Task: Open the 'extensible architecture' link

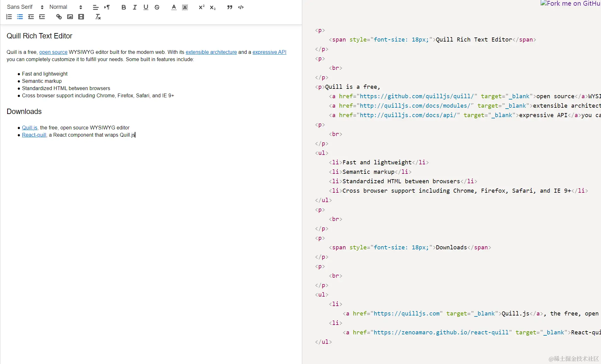Action: tap(211, 52)
